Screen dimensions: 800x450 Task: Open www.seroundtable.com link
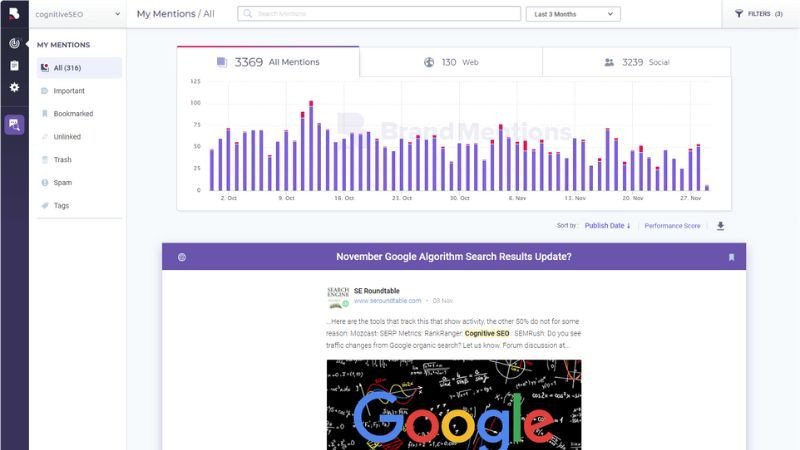click(x=388, y=301)
